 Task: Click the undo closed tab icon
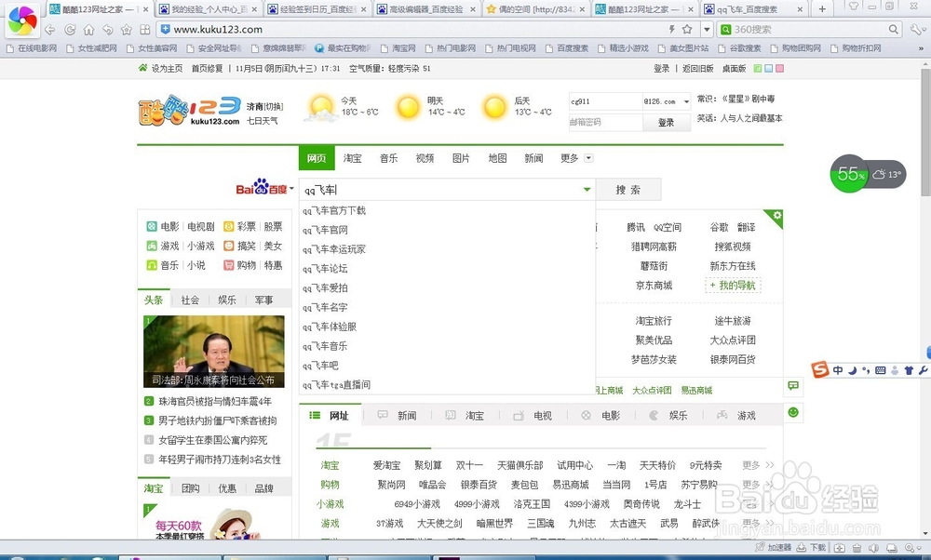107,30
